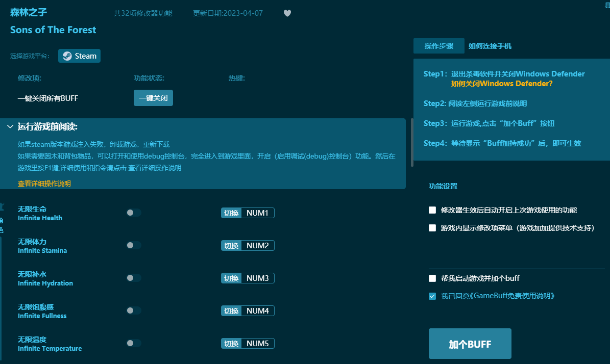This screenshot has width=610, height=364.
Task: Click 切换 button beside NUM4 hotkey
Action: point(231,311)
